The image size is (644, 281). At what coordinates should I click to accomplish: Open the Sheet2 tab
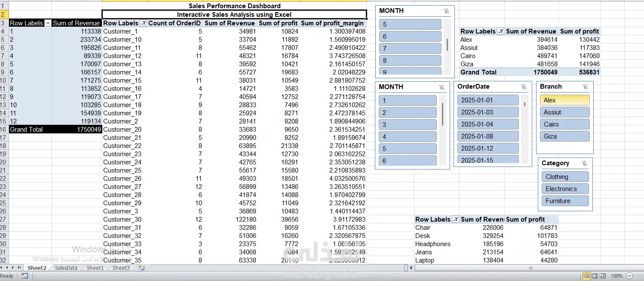(37, 268)
